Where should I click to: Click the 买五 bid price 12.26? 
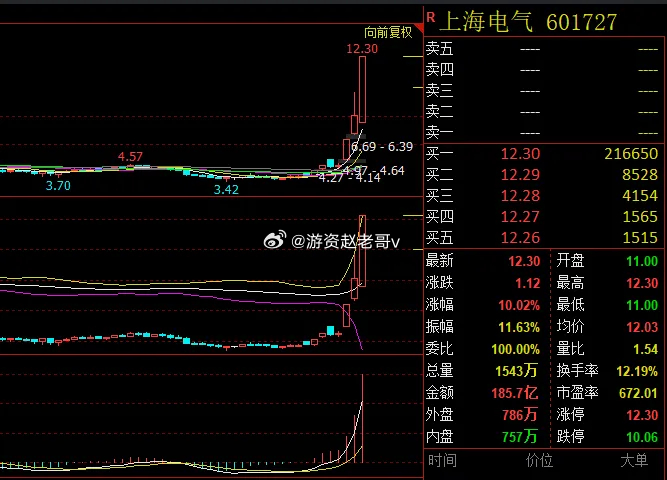pyautogui.click(x=520, y=237)
